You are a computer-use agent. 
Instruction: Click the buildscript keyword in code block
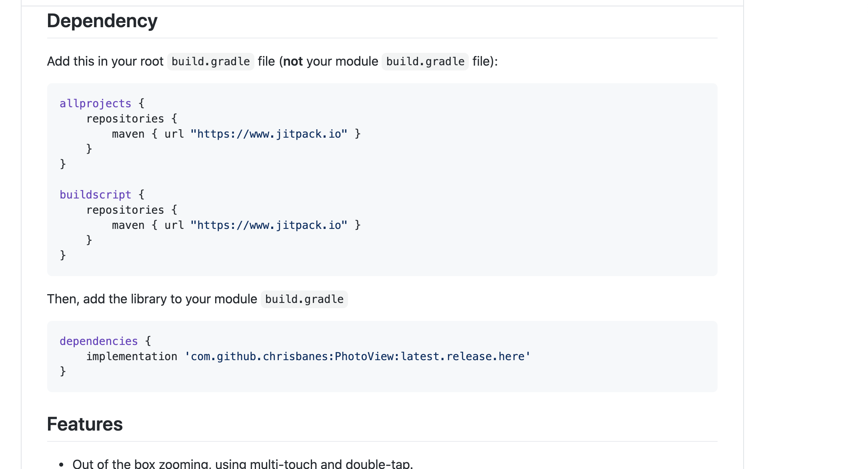[x=95, y=195]
